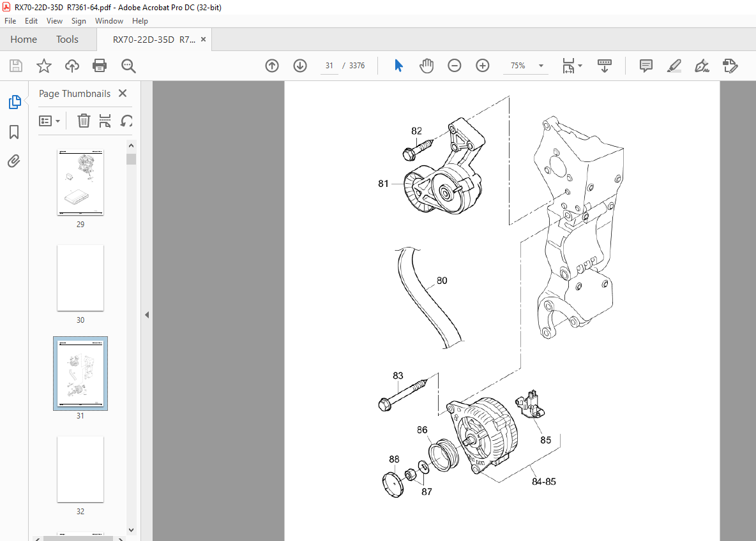Go to next page arrow
Viewport: 756px width, 541px height.
(x=300, y=66)
